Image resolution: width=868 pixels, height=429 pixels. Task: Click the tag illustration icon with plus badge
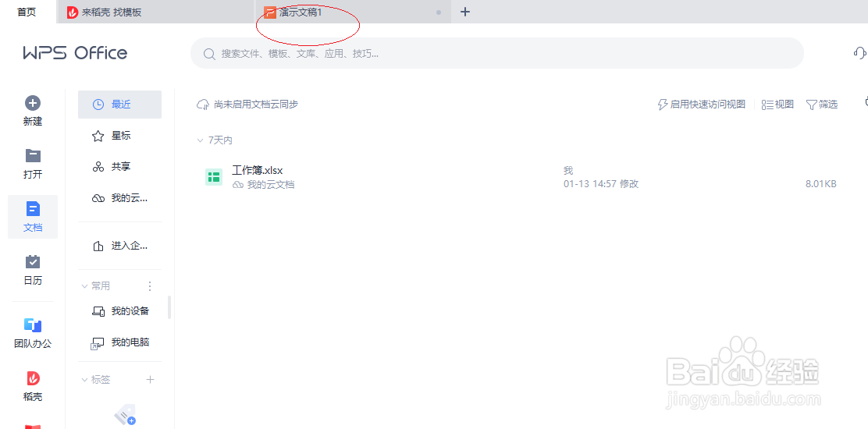point(125,414)
